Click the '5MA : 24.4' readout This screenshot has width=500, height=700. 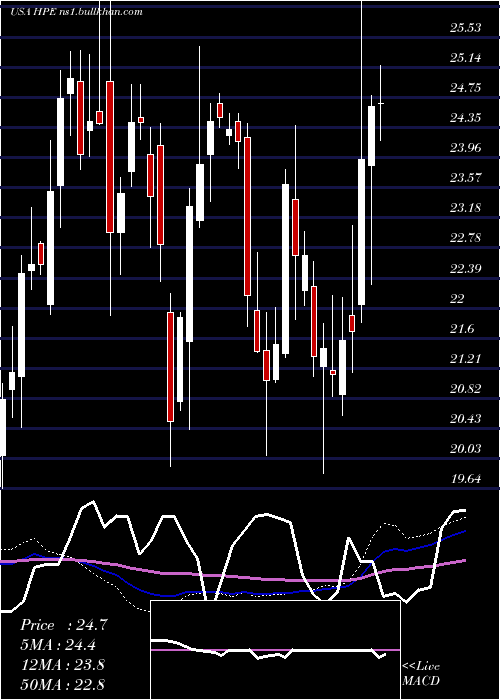(x=59, y=645)
